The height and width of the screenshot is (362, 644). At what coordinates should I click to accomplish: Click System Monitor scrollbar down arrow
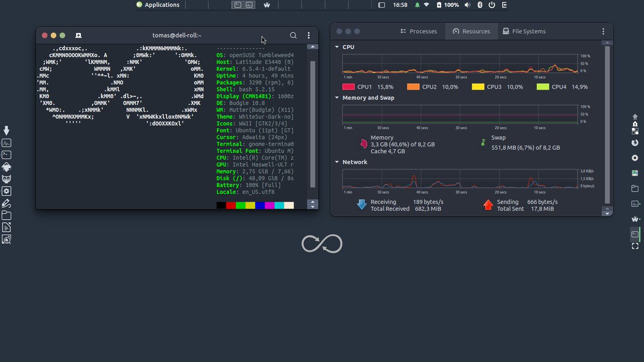click(x=608, y=212)
